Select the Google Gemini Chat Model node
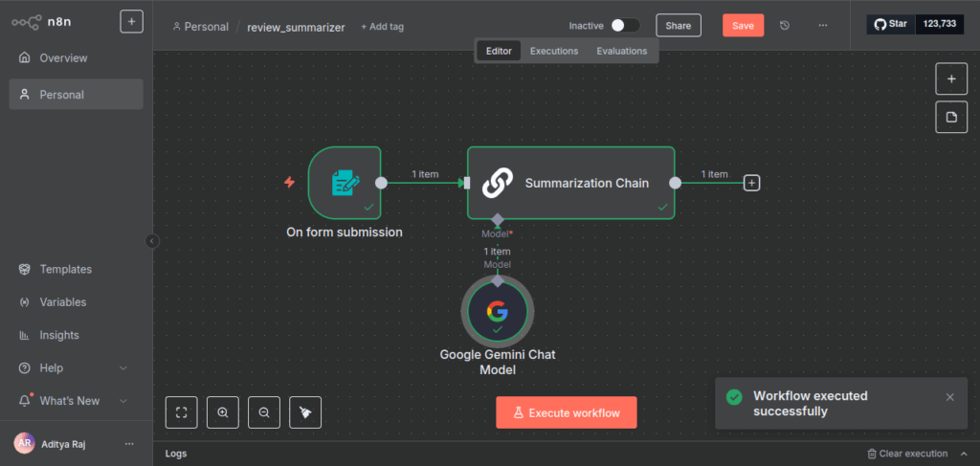Screen dimensions: 980x466 point(497,312)
